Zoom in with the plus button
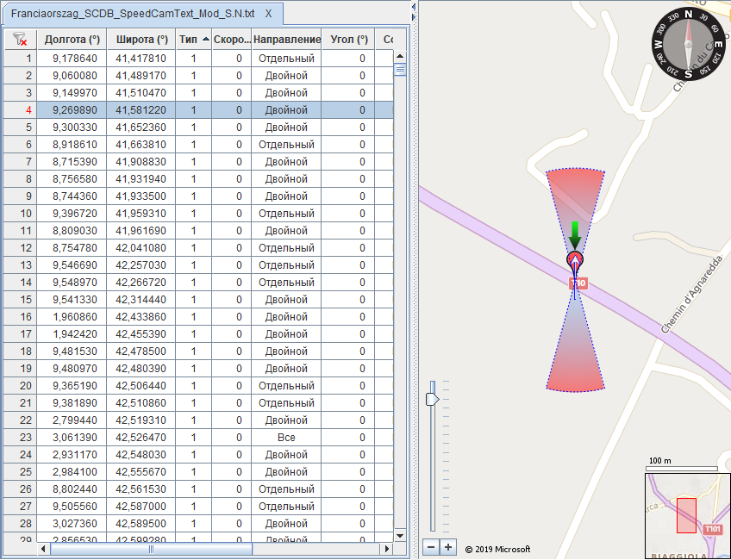Image resolution: width=731 pixels, height=560 pixels. coord(448,547)
